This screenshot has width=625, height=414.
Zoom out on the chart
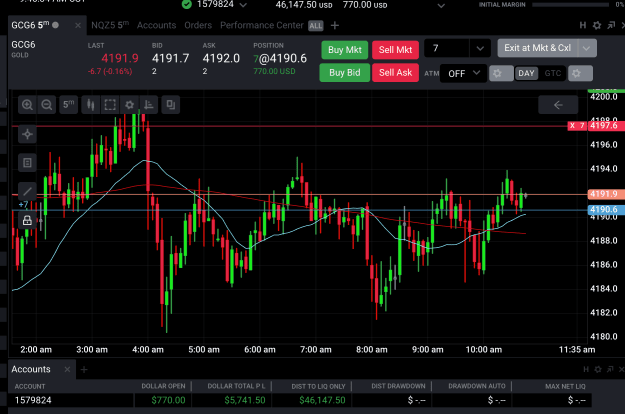pos(47,105)
